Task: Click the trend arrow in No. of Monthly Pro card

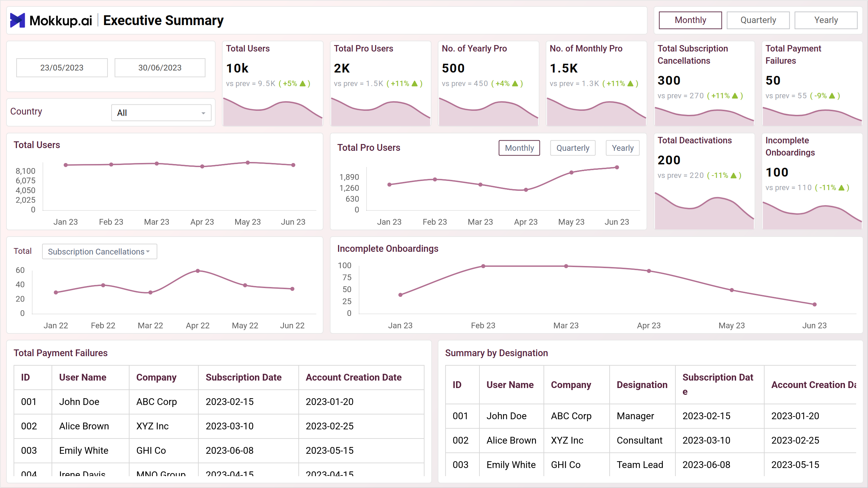Action: [630, 83]
